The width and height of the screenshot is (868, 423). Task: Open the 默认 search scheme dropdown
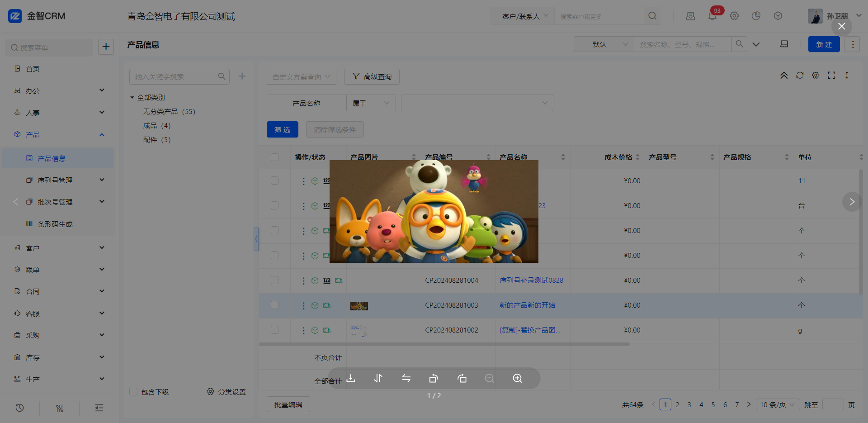point(604,44)
